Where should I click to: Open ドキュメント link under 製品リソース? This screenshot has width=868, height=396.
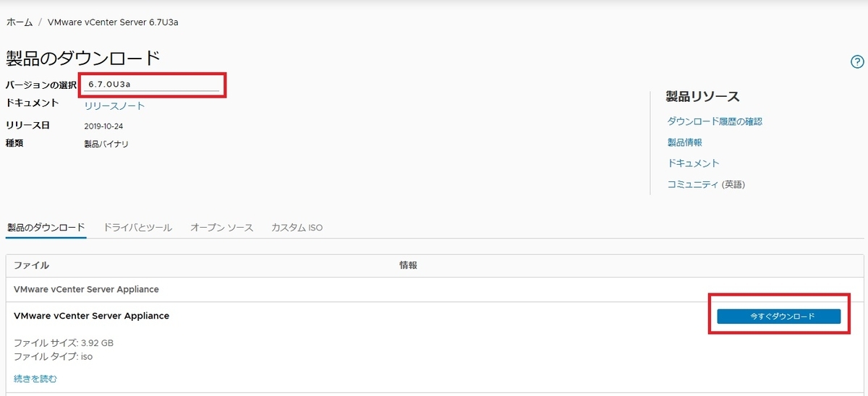tap(694, 163)
